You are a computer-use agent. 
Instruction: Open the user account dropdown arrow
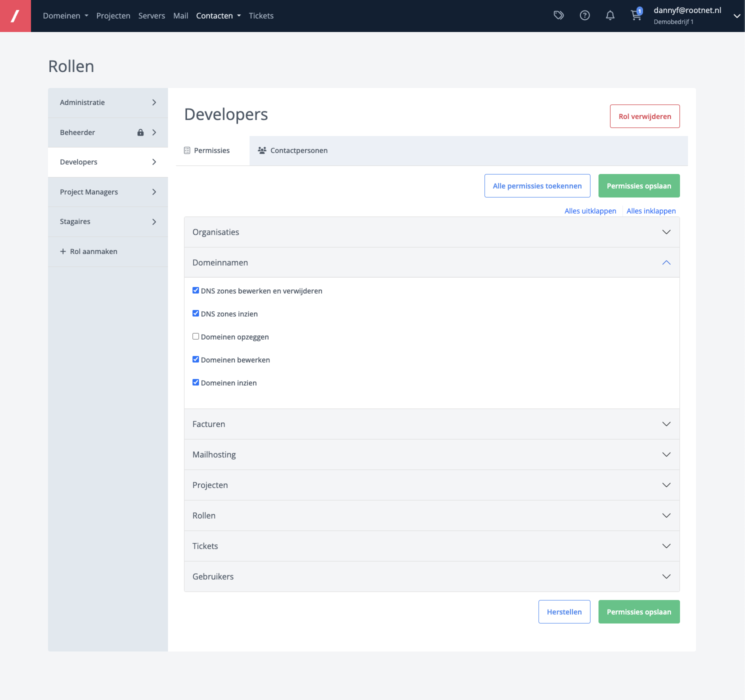click(736, 16)
